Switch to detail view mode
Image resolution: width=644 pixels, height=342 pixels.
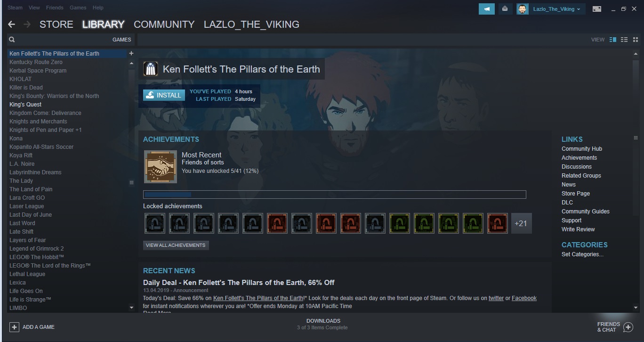pyautogui.click(x=613, y=40)
